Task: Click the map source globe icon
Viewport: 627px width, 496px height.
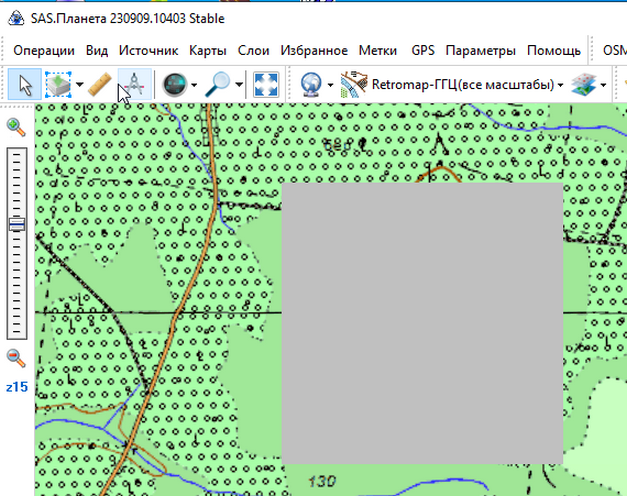Action: point(311,85)
